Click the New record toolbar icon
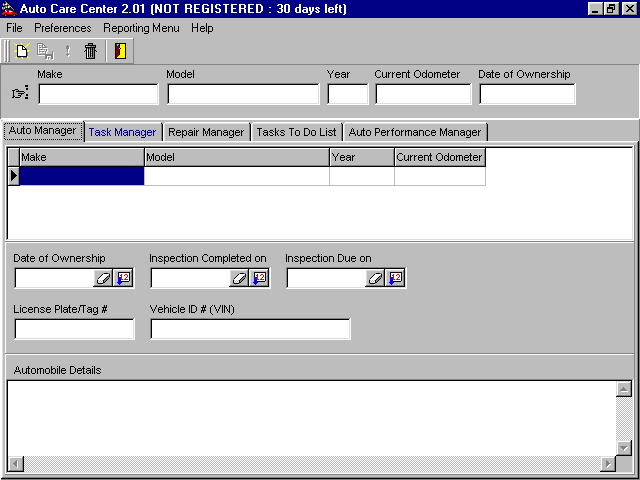 click(x=22, y=51)
